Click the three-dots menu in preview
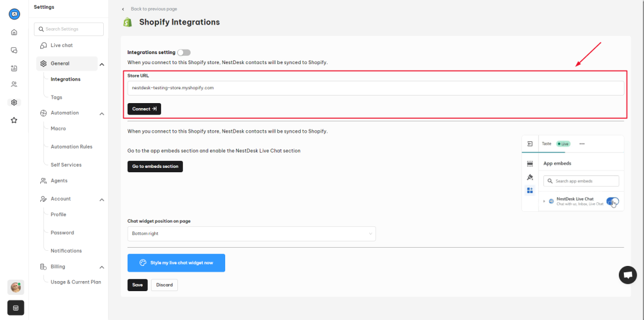This screenshot has width=644, height=320. pyautogui.click(x=582, y=144)
